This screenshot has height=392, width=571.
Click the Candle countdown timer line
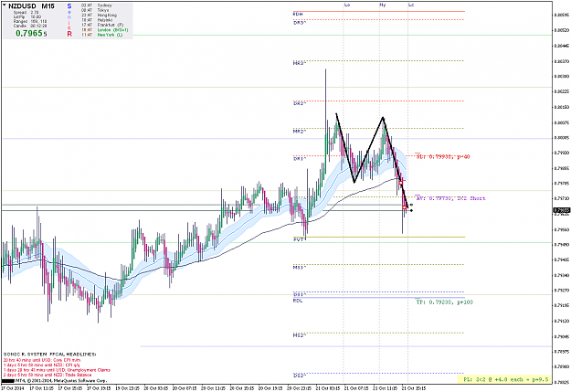point(30,26)
